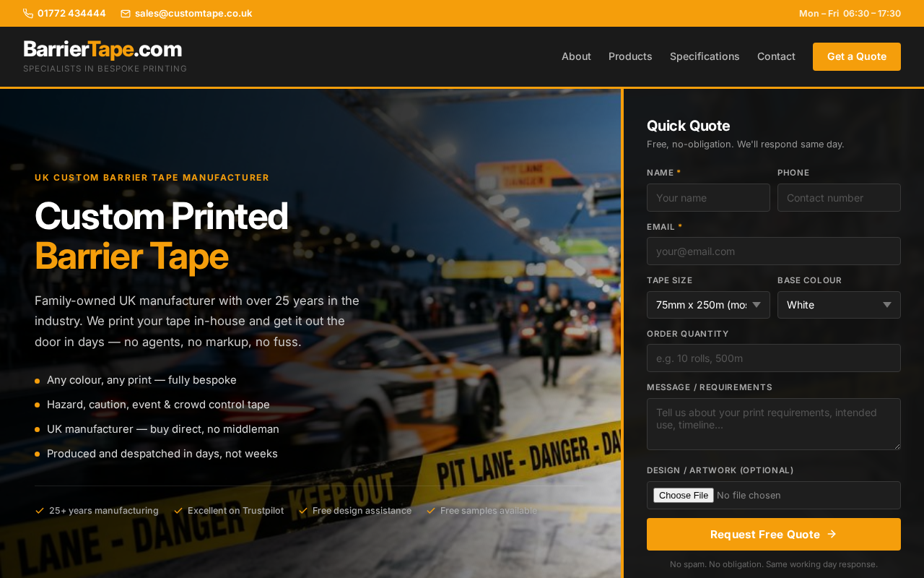Click 'Free, no-obligation. We'll respond same day.'
Image resolution: width=924 pixels, height=578 pixels.
click(x=746, y=144)
